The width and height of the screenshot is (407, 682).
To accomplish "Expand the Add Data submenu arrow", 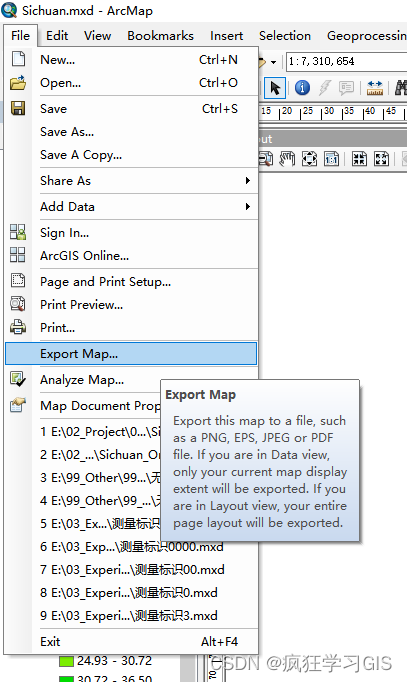I will click(248, 207).
